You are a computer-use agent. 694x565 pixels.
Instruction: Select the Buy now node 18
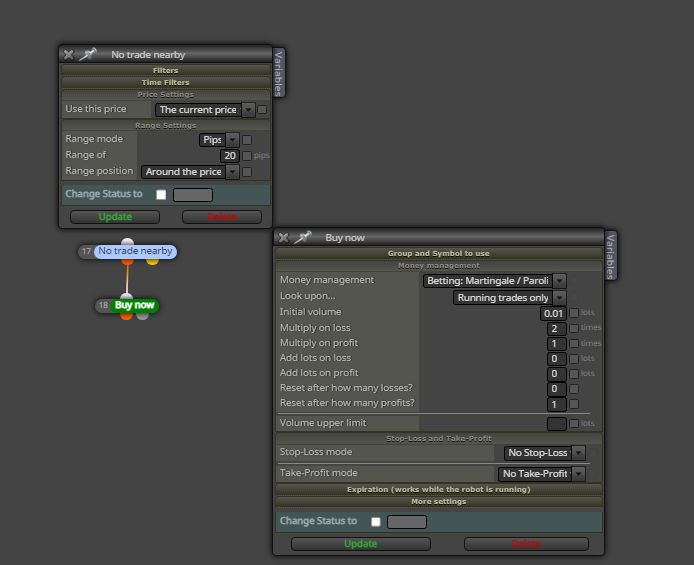(x=134, y=305)
